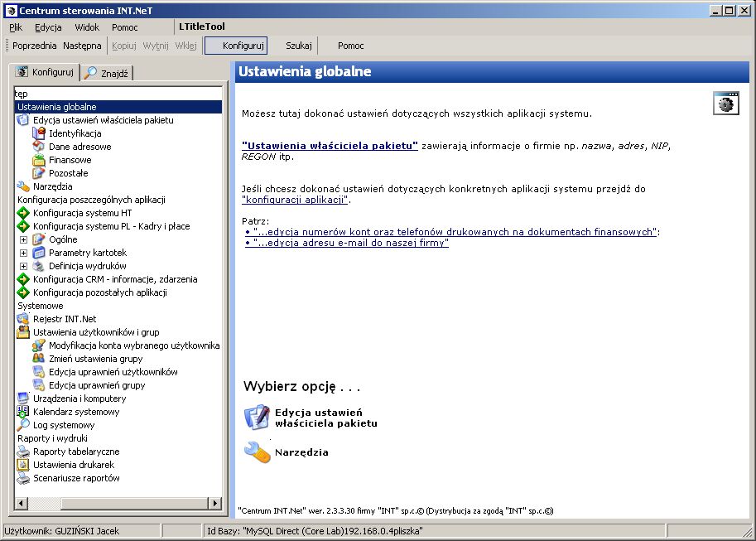Open Finansowe settings icon in tree
The height and width of the screenshot is (541, 756).
click(x=39, y=160)
